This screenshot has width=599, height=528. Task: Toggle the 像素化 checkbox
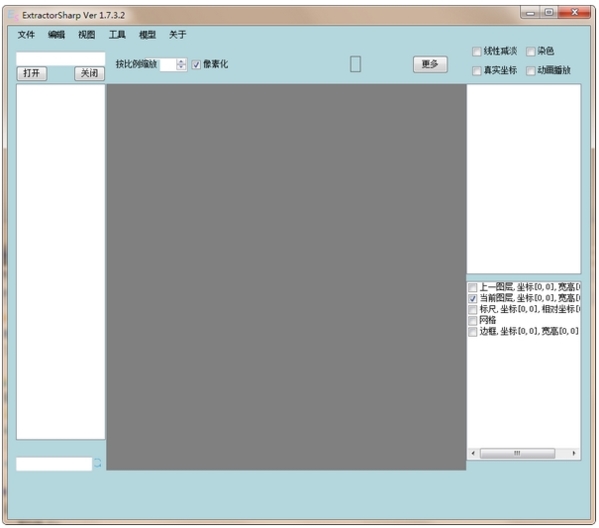196,65
